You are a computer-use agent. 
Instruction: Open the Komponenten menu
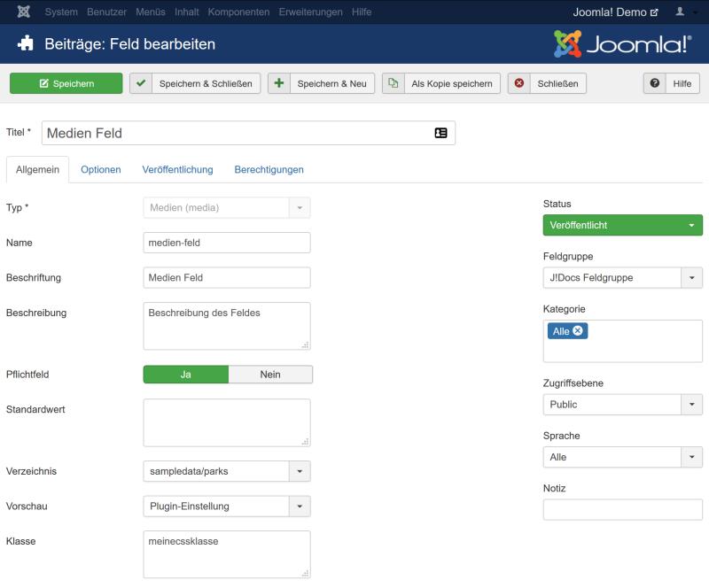point(238,12)
